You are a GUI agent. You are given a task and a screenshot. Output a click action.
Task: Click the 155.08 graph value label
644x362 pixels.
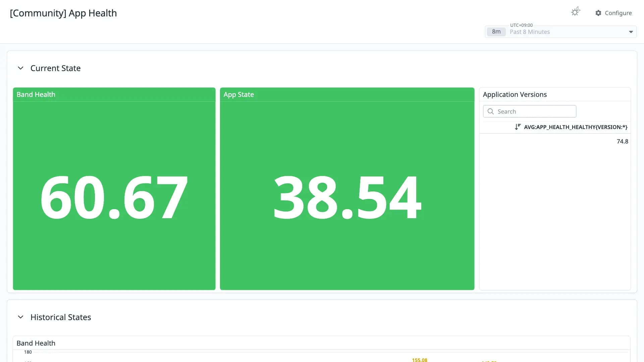pyautogui.click(x=420, y=360)
